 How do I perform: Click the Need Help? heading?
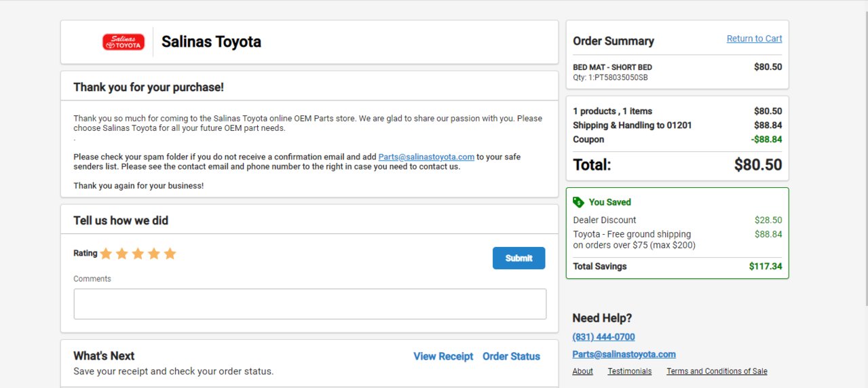click(x=602, y=318)
